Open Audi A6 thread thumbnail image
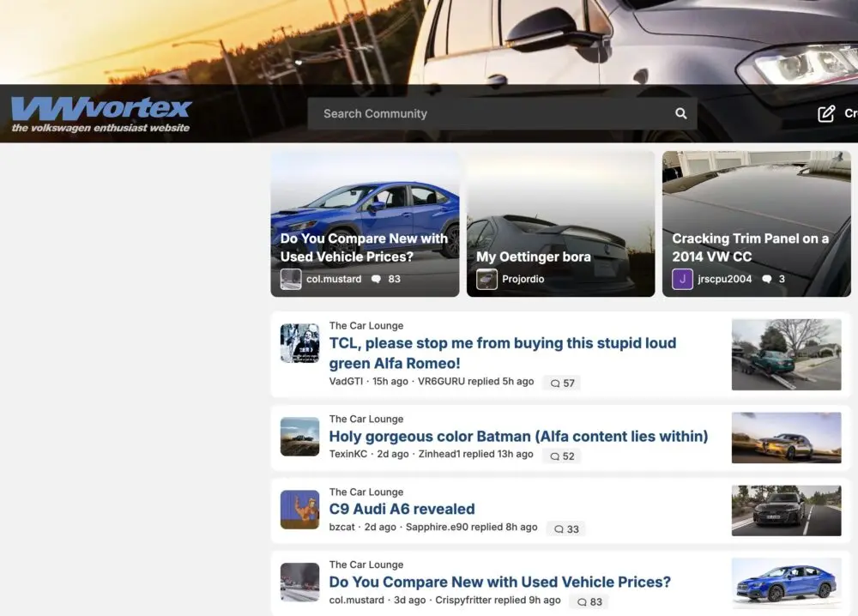Viewport: 858px width, 616px height. pyautogui.click(x=786, y=510)
